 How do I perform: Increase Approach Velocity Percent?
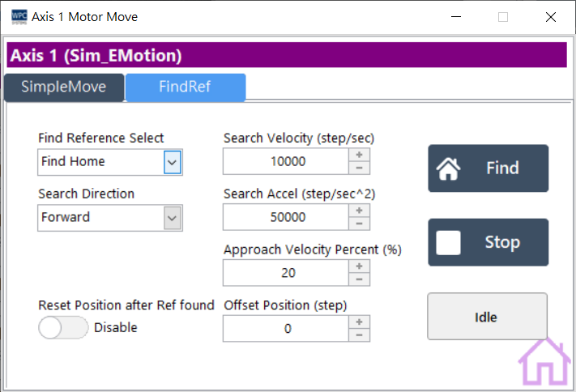(359, 266)
